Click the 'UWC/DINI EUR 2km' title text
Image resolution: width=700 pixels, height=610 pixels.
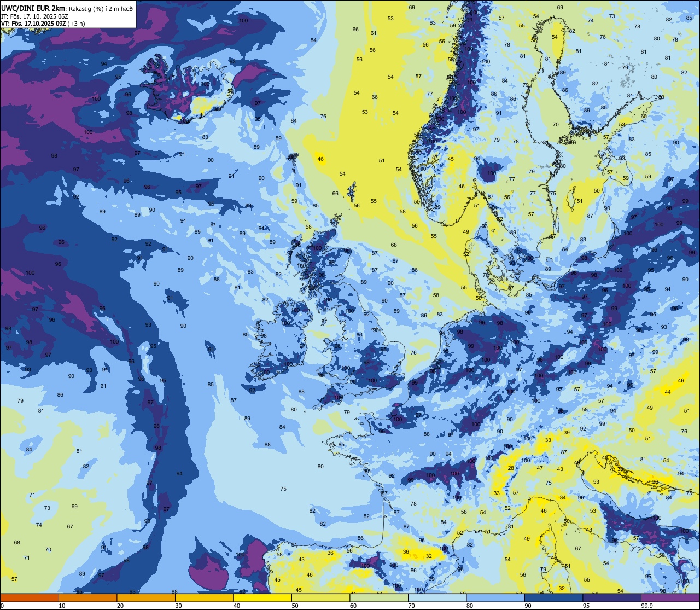tap(33, 8)
